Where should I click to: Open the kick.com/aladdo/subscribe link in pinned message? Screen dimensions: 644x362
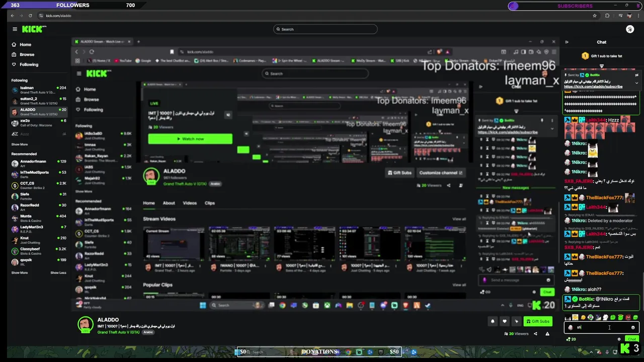(593, 86)
